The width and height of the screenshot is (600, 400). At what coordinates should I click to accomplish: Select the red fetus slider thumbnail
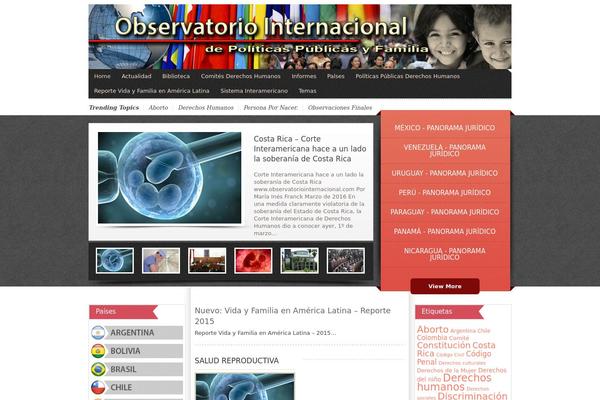pos(253,261)
